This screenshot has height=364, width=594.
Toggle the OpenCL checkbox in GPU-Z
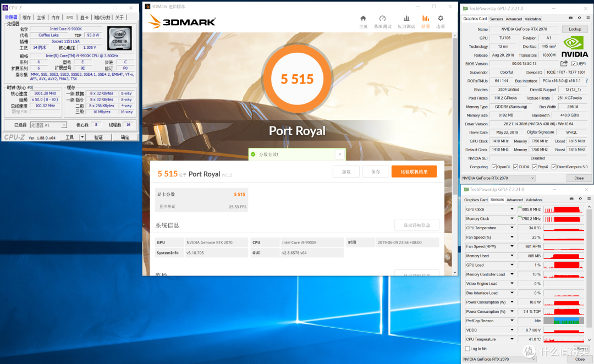coord(493,167)
